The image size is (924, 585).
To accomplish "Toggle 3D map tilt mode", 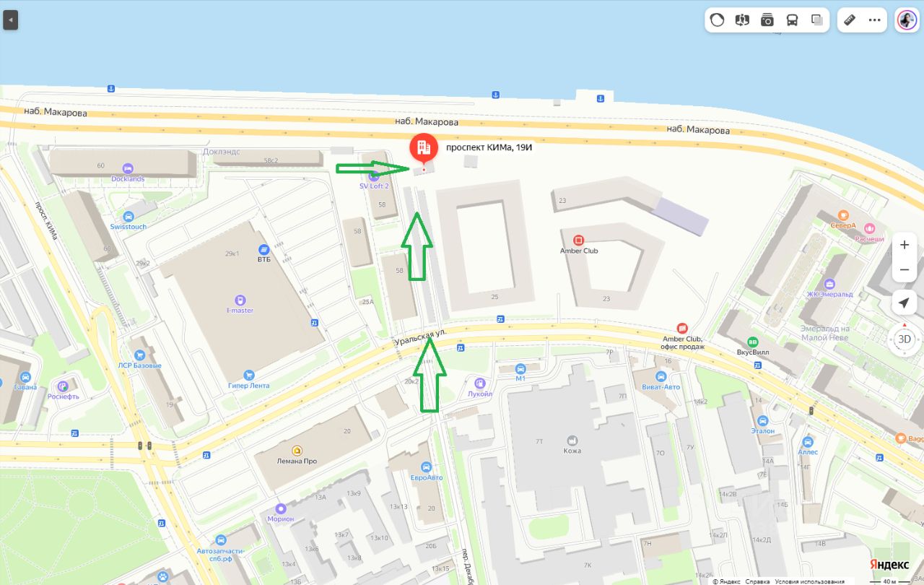I will click(x=905, y=339).
